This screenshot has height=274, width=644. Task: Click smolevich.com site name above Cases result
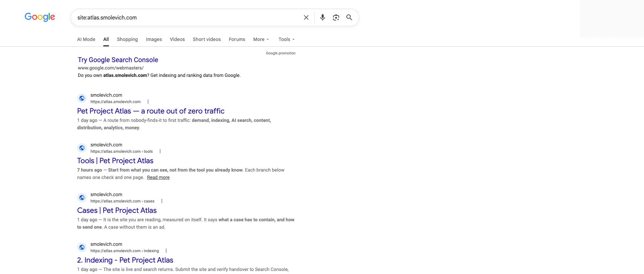pyautogui.click(x=106, y=194)
